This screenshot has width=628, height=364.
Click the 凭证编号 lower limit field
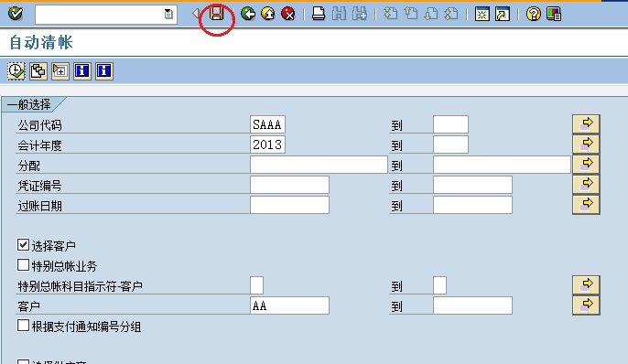[289, 185]
